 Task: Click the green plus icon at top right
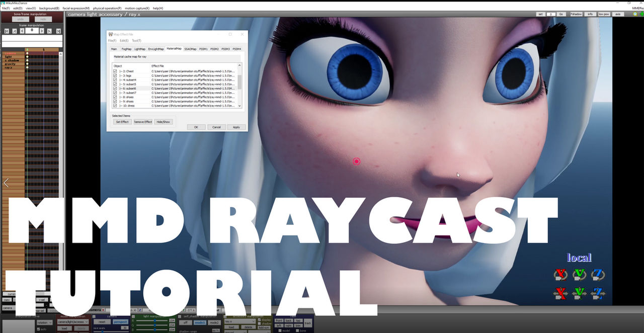(x=641, y=14)
